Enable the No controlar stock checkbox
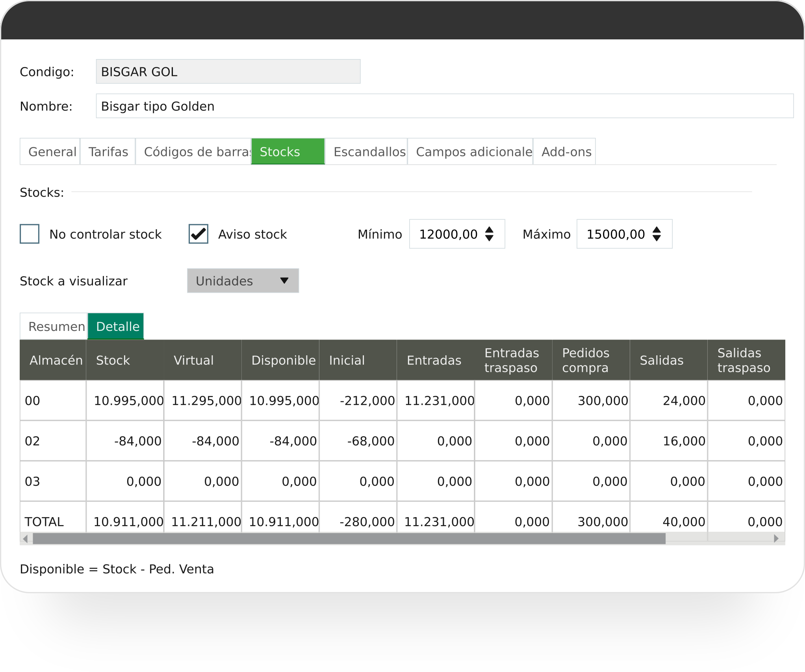Screen dimensions: 805x672 tap(30, 234)
